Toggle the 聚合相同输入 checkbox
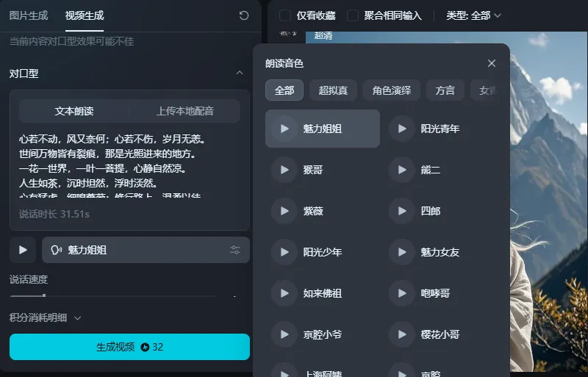 (353, 15)
